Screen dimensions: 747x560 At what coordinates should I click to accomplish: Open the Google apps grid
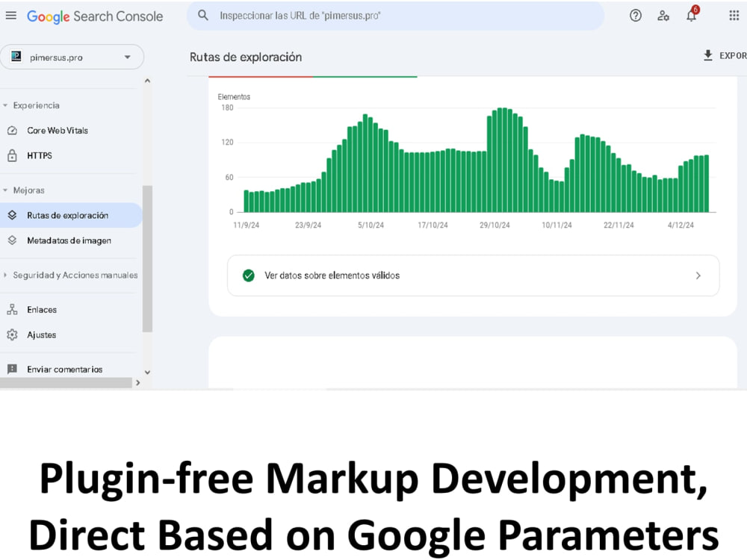coord(734,16)
